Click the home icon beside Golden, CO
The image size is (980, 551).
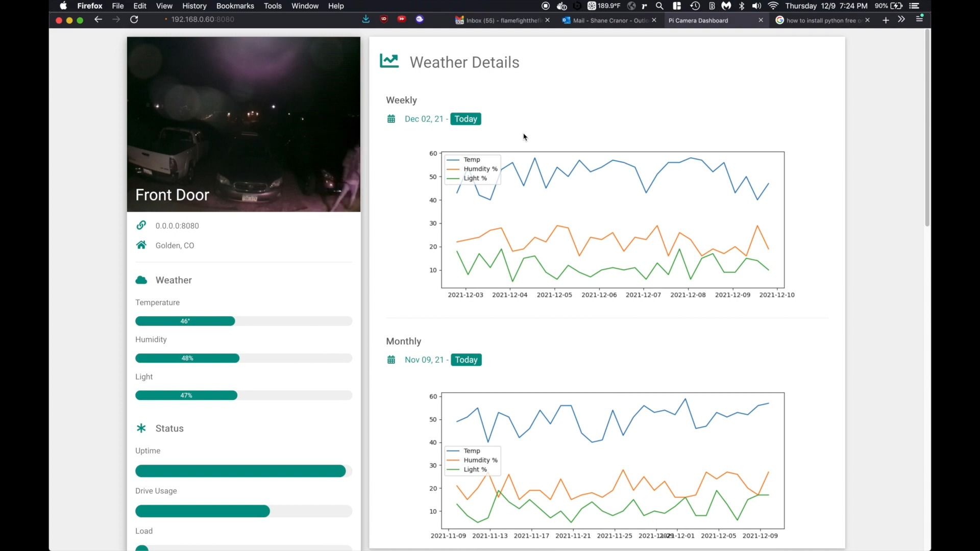point(141,245)
